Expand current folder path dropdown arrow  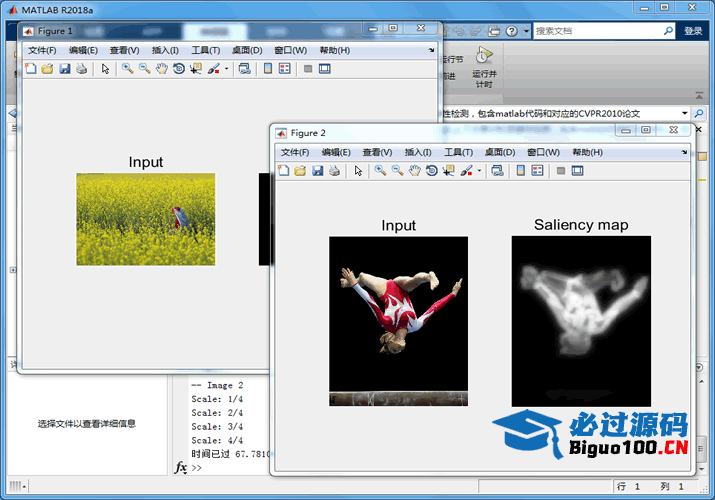[684, 113]
